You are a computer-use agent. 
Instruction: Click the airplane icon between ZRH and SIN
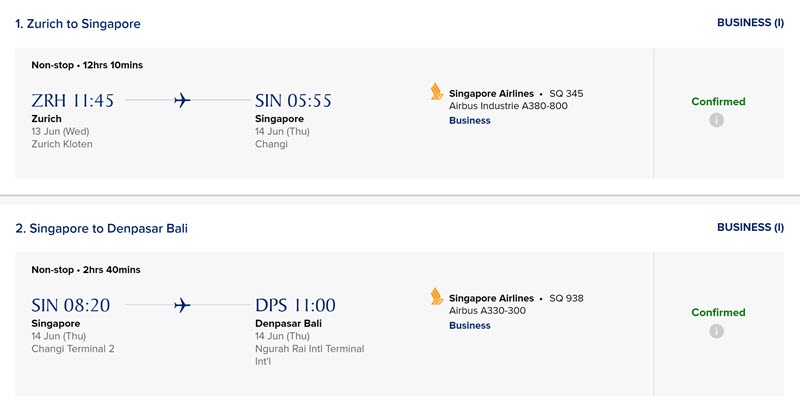(x=182, y=100)
